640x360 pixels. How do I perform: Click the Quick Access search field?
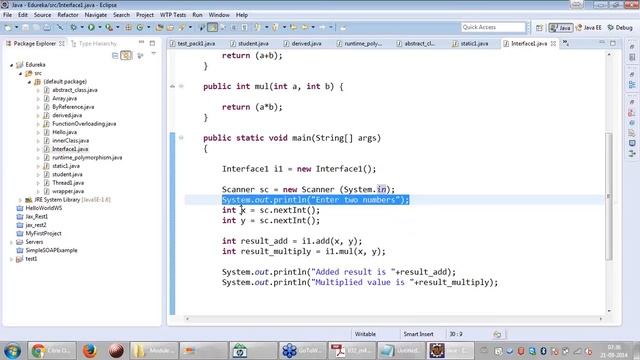click(x=493, y=27)
